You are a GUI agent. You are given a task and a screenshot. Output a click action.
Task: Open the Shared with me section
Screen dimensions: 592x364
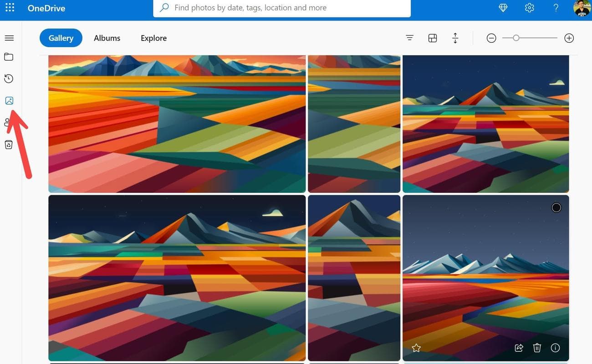tap(8, 122)
